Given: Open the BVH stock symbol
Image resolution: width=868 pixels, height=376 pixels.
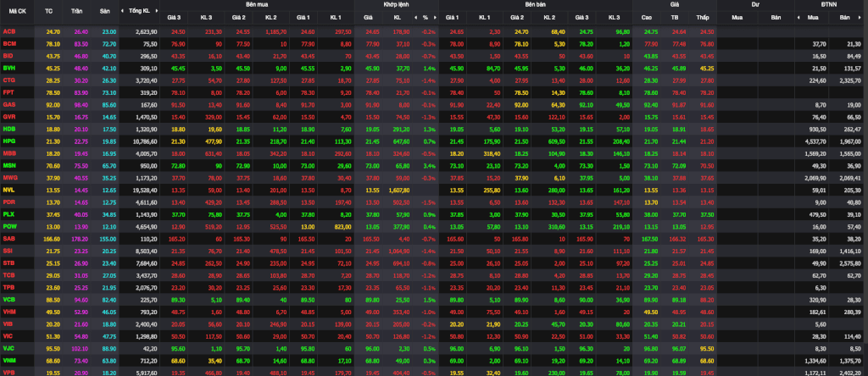Looking at the screenshot, I should (8, 68).
